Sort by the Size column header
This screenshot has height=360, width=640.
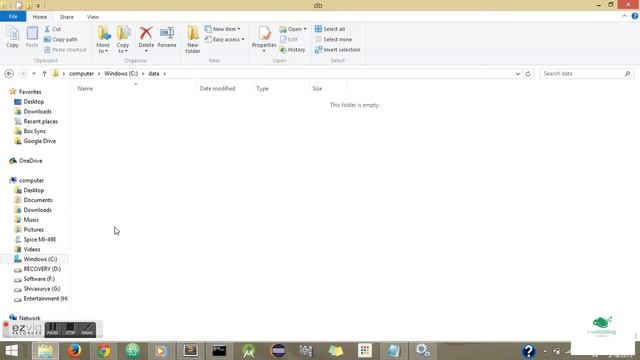click(317, 88)
